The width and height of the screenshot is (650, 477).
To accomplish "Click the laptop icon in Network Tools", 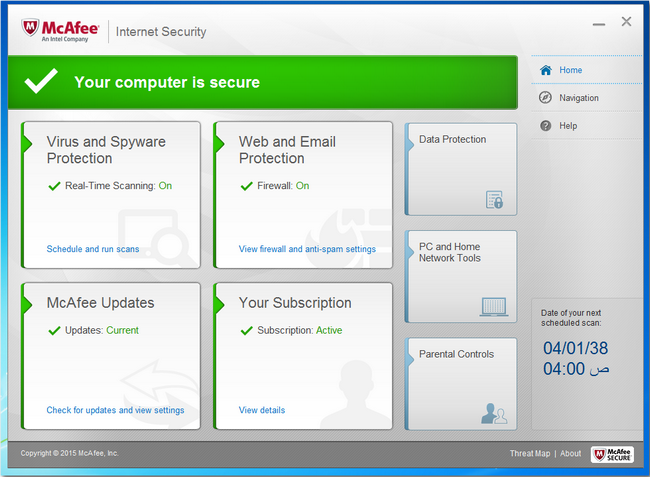I will click(494, 306).
